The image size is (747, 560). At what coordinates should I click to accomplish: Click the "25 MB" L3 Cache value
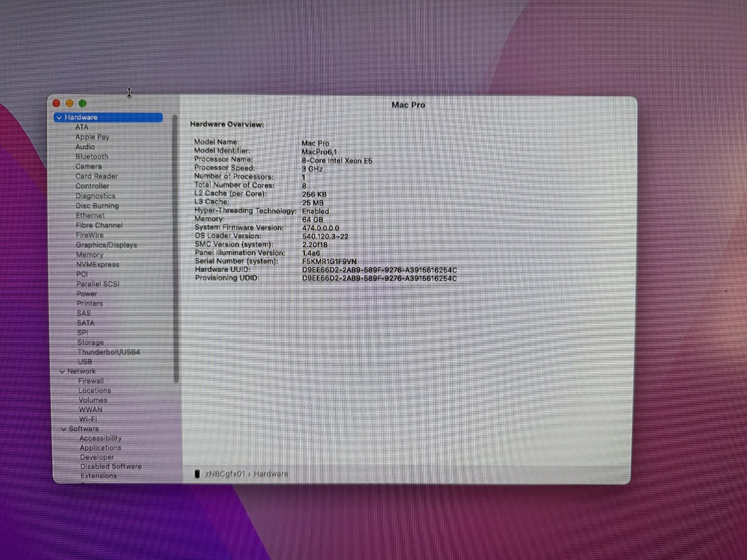pos(313,203)
